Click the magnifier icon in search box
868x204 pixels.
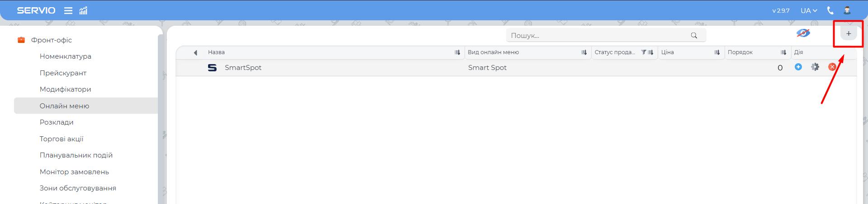point(694,36)
